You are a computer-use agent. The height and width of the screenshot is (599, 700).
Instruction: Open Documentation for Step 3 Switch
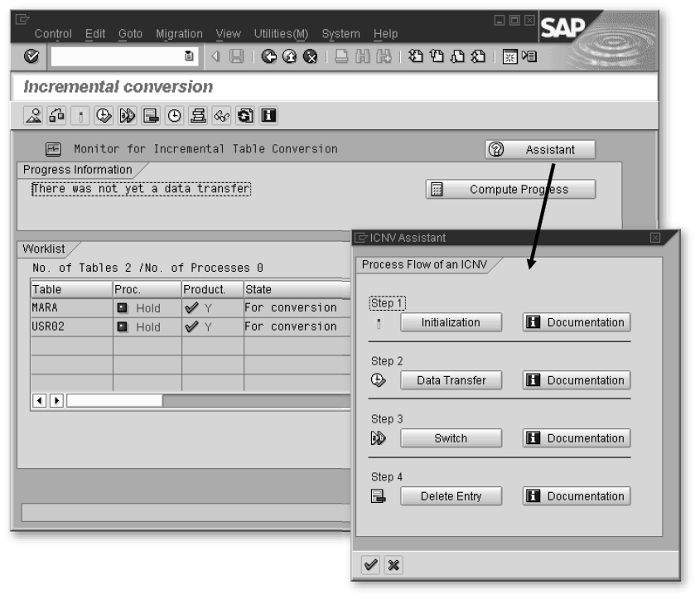pos(577,438)
